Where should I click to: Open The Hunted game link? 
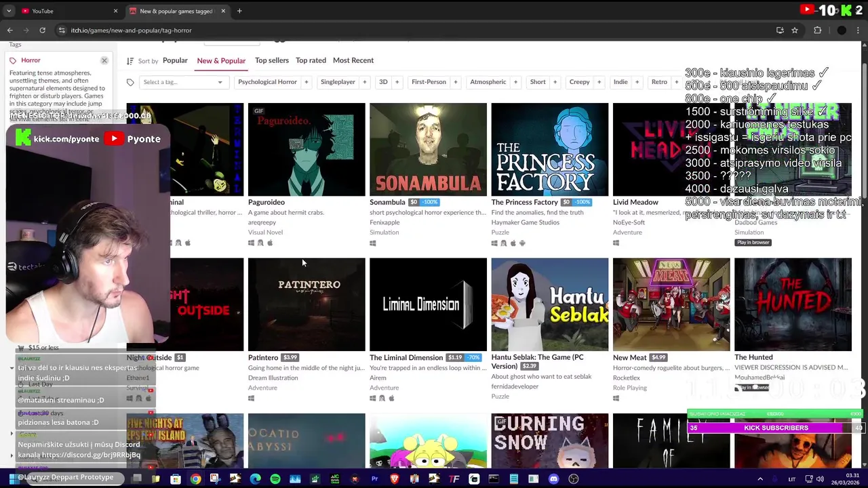(753, 357)
